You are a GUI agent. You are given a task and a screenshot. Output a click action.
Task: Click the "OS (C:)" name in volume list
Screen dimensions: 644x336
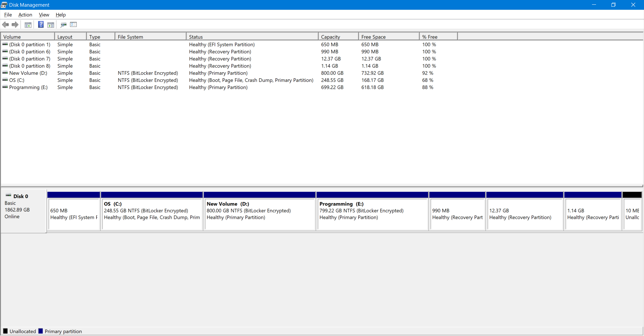point(17,80)
